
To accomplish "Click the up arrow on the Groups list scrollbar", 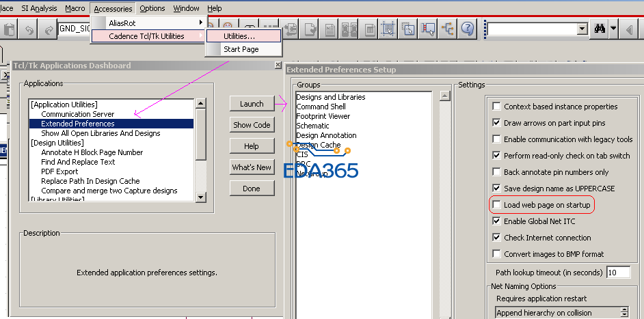I will tap(445, 96).
